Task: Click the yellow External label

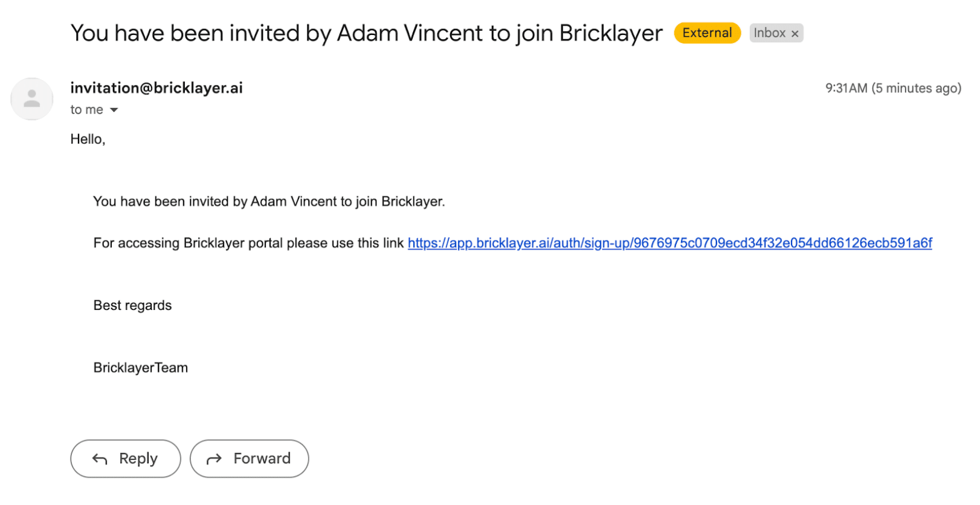Action: click(707, 33)
